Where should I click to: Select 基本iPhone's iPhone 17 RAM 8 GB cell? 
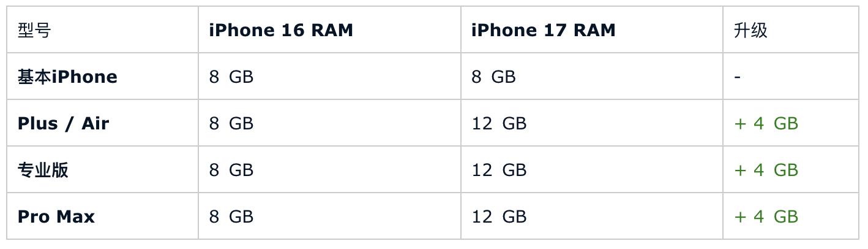tap(493, 77)
